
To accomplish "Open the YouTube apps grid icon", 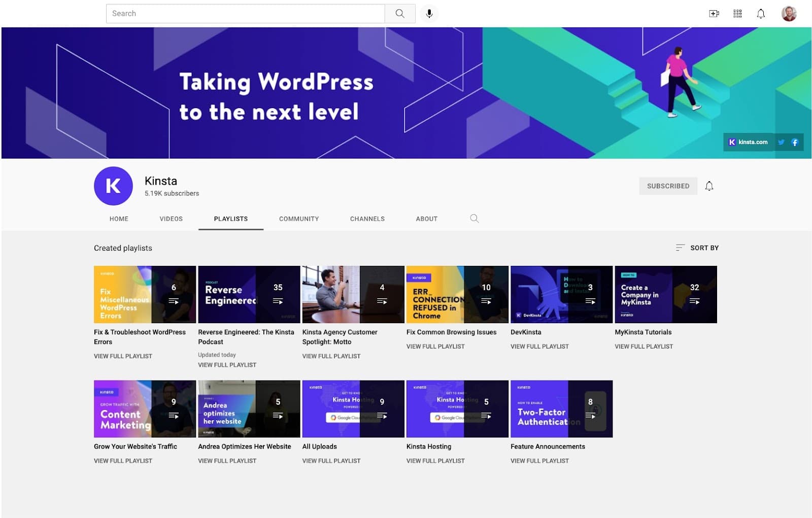I will [737, 14].
